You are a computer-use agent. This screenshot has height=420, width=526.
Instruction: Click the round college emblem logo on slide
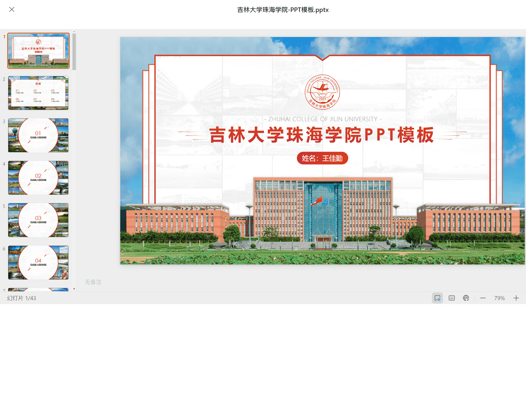tap(322, 92)
